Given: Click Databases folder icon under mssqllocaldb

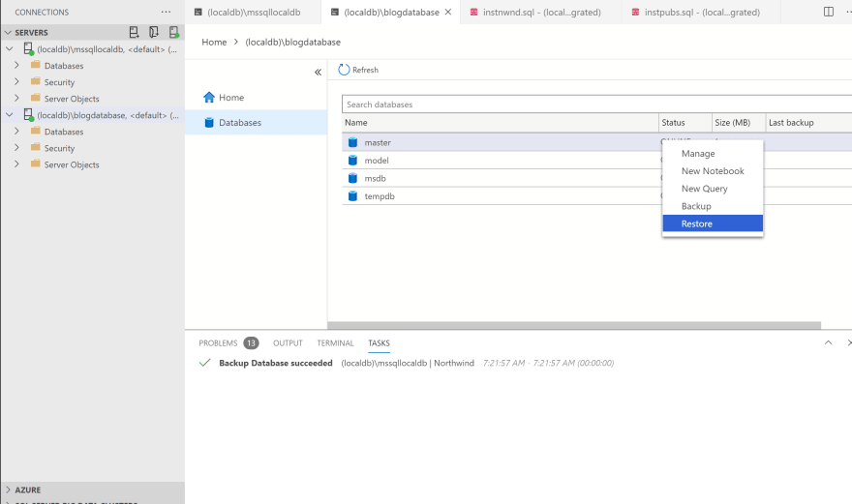Looking at the screenshot, I should 36,65.
